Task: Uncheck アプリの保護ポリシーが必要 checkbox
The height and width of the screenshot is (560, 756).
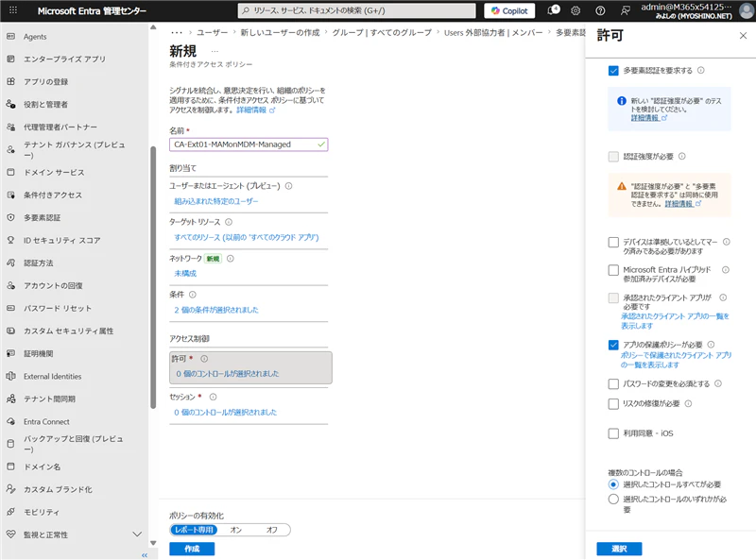Action: (613, 345)
